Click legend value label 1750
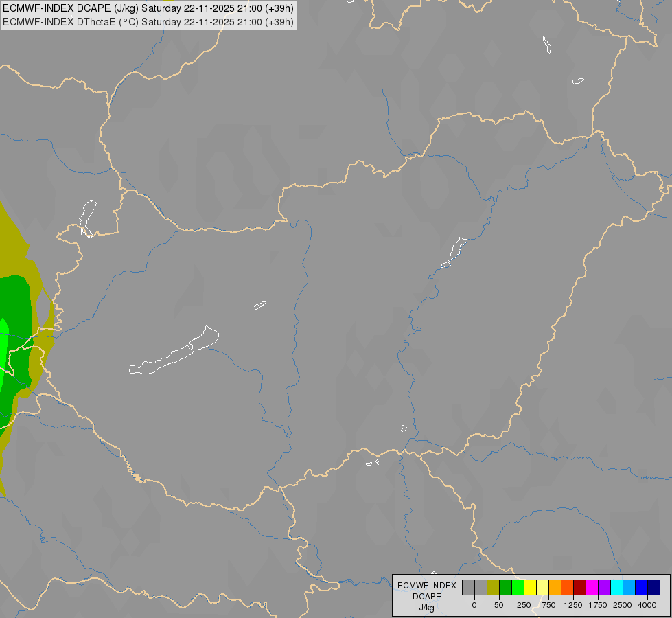 click(x=598, y=605)
